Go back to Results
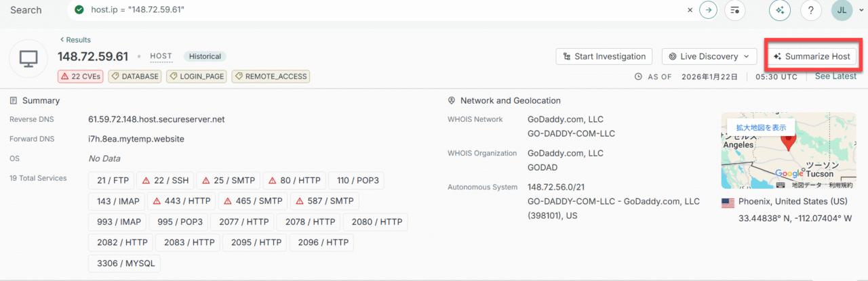This screenshot has height=281, width=868. point(75,40)
